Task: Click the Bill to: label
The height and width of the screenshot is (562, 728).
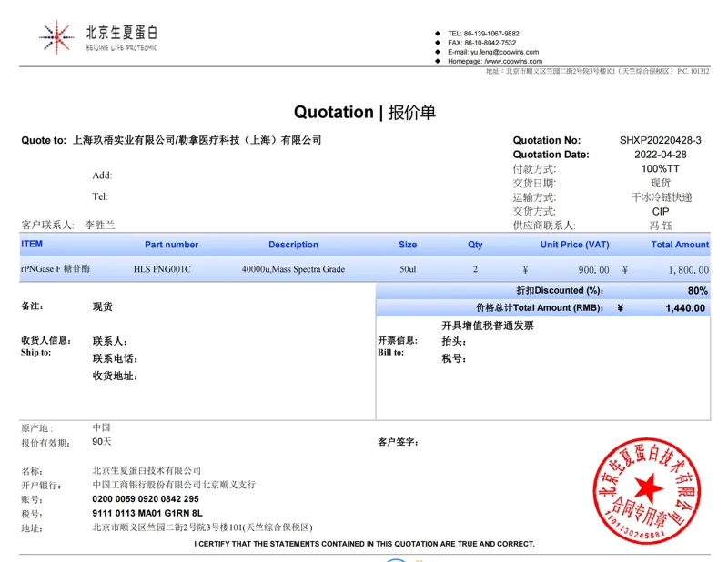Action: point(391,352)
